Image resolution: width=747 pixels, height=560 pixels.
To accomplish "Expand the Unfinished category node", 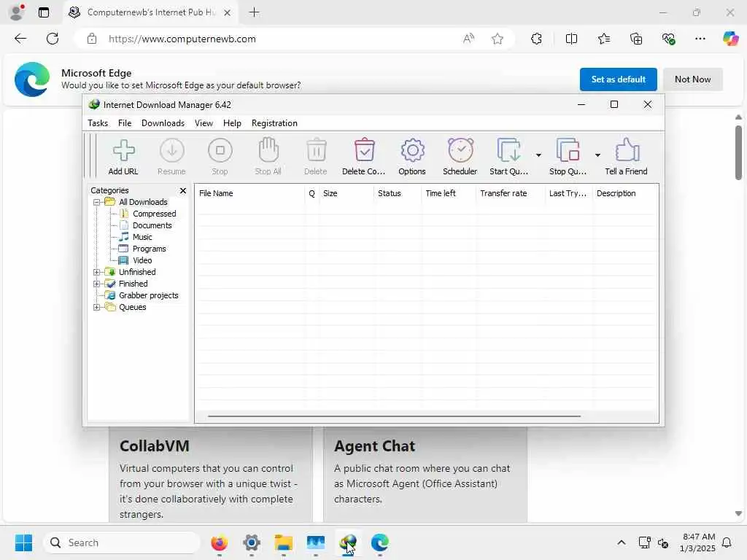I will pyautogui.click(x=97, y=272).
